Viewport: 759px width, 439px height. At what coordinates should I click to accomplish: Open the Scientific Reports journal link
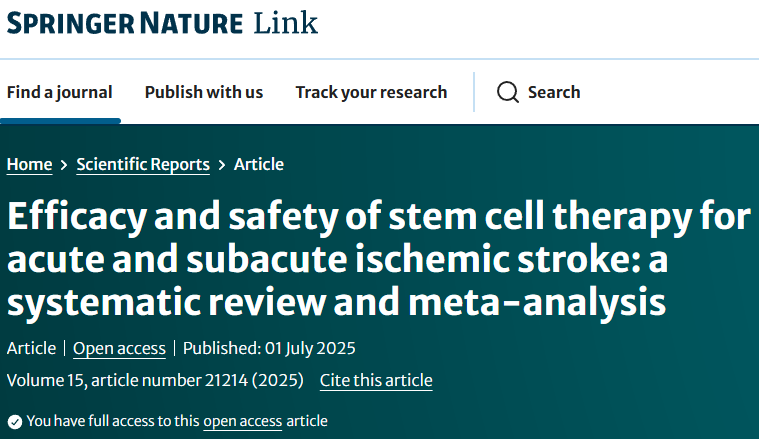[x=143, y=165]
